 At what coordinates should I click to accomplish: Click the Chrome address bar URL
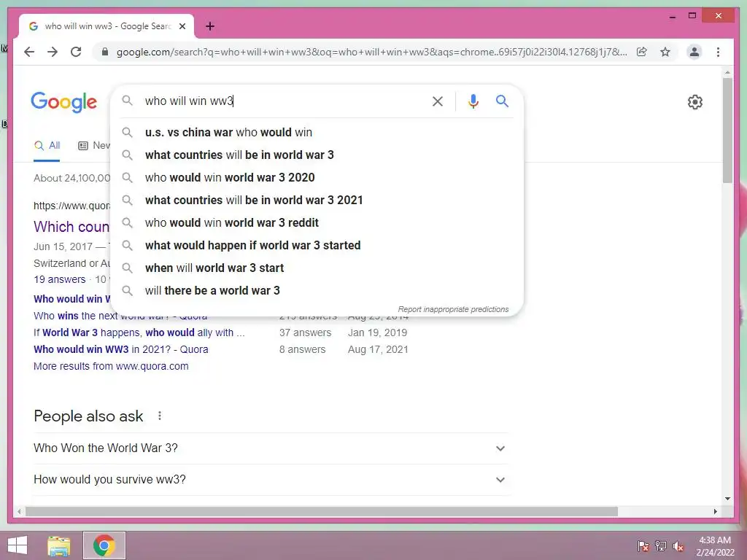[x=371, y=52]
